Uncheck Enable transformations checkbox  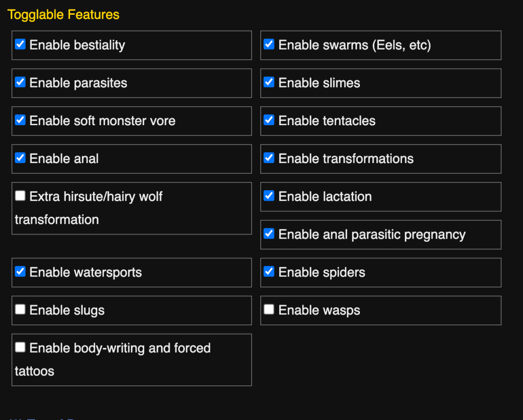tap(269, 158)
